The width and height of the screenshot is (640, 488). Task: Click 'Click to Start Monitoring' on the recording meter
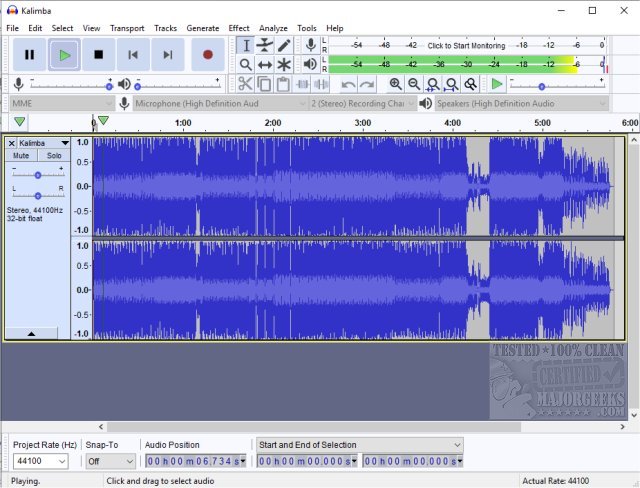point(466,46)
